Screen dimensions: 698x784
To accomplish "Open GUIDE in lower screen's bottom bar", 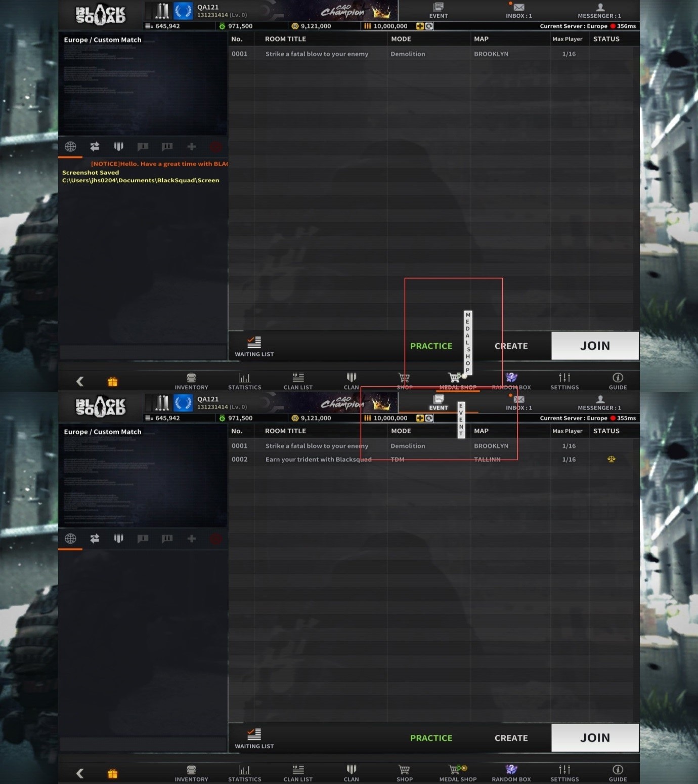I will coord(618,773).
